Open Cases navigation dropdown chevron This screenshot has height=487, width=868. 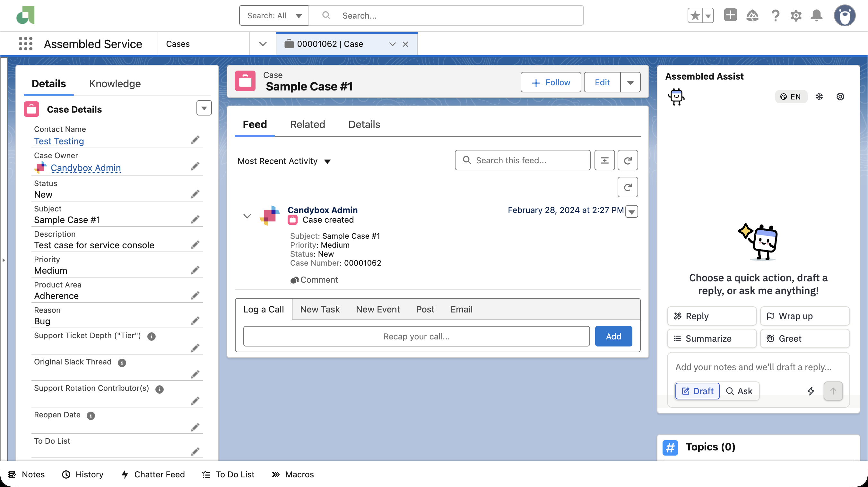pos(263,44)
